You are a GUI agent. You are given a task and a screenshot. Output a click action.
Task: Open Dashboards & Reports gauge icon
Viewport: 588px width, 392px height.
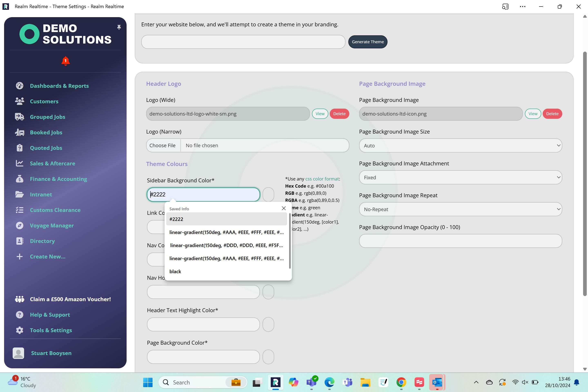pyautogui.click(x=20, y=86)
